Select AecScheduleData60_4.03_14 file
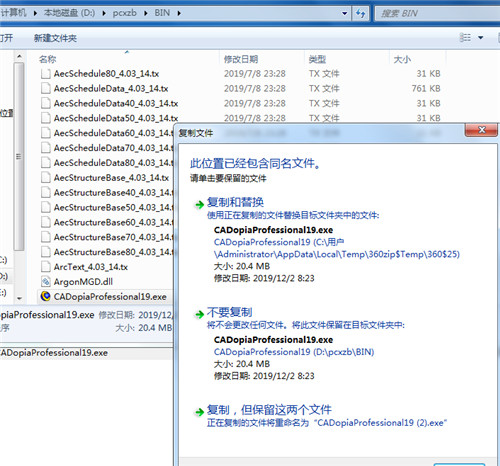The width and height of the screenshot is (500, 466). [113, 133]
